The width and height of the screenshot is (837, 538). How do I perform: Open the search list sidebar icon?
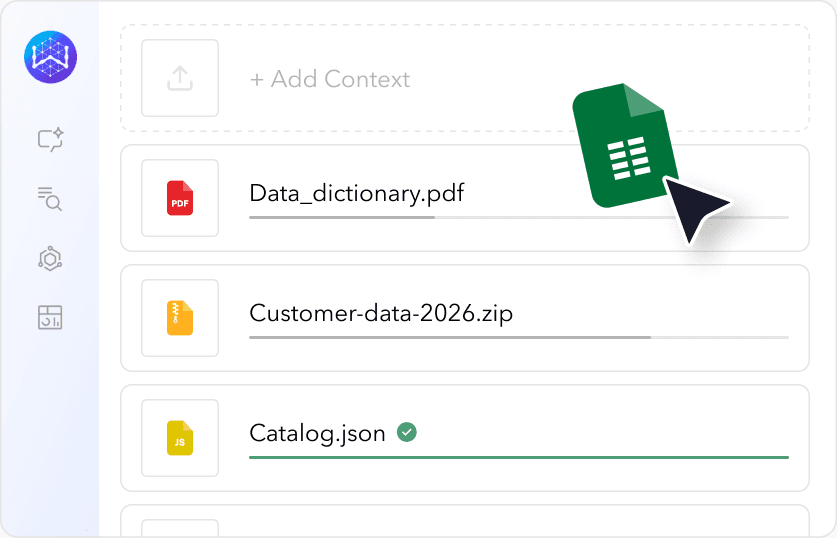click(50, 199)
